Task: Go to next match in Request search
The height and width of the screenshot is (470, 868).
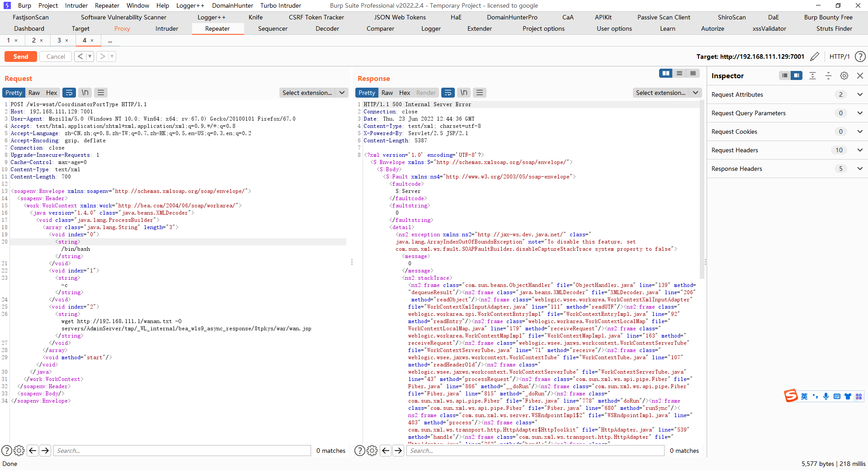Action: coord(45,451)
